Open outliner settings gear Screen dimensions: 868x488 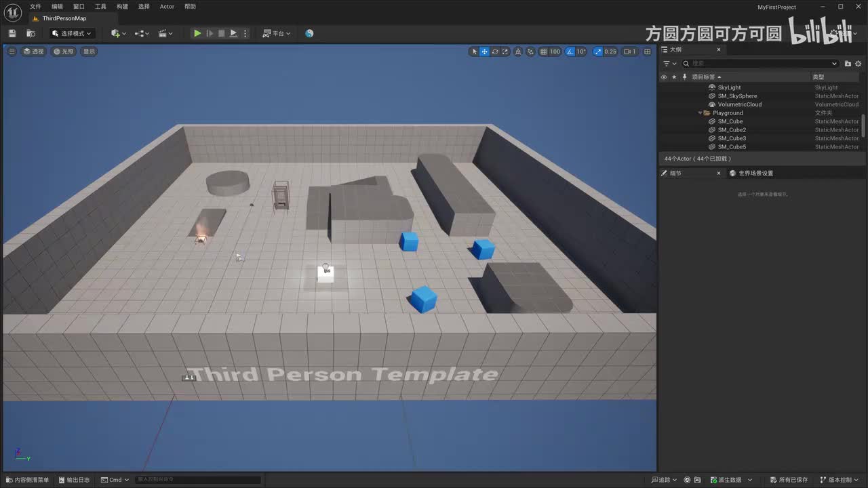[859, 64]
